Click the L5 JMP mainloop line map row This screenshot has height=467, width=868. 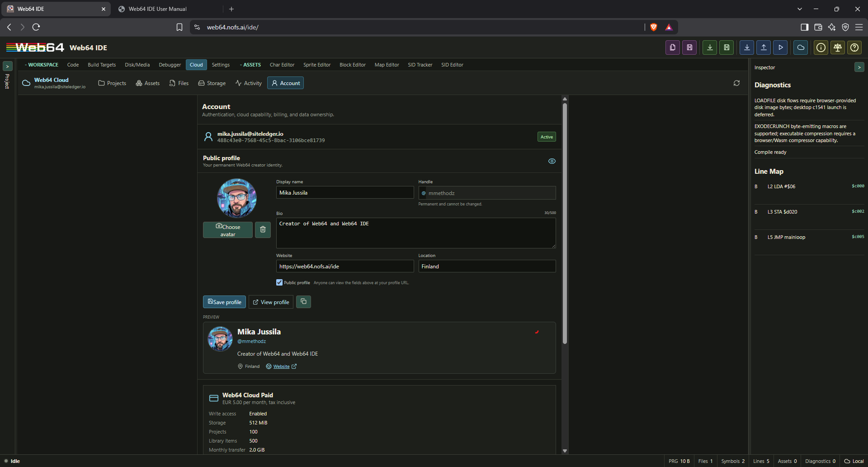pos(809,237)
